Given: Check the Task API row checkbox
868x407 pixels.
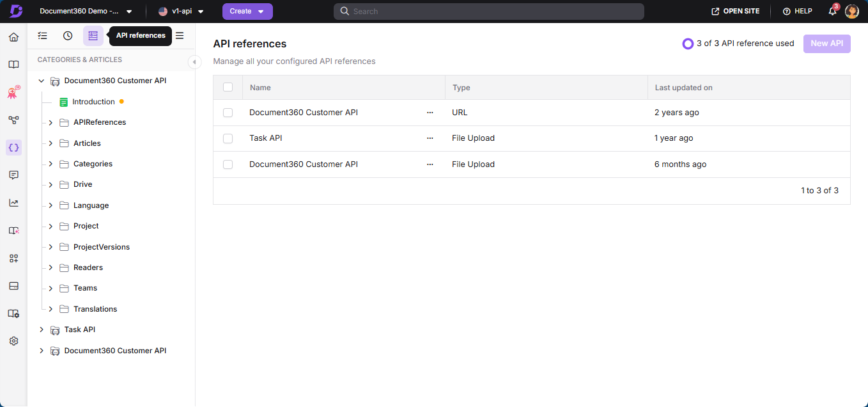Looking at the screenshot, I should 228,138.
